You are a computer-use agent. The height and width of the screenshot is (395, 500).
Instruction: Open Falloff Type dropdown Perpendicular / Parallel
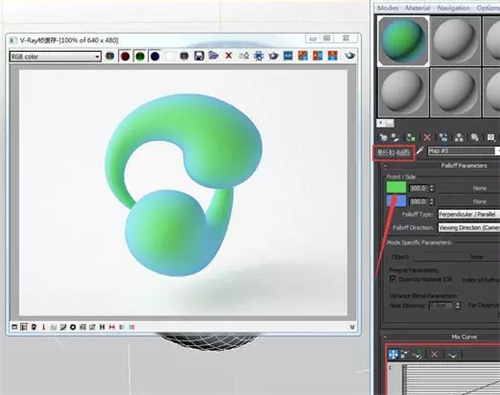(x=469, y=214)
